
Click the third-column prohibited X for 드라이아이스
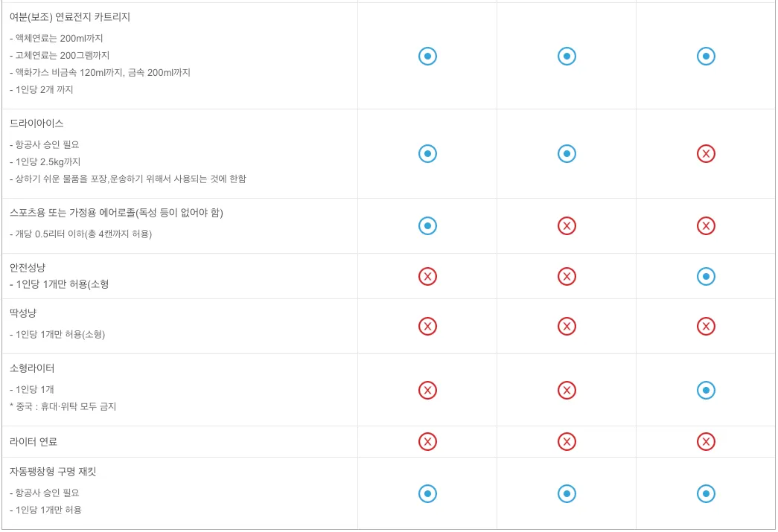point(706,154)
